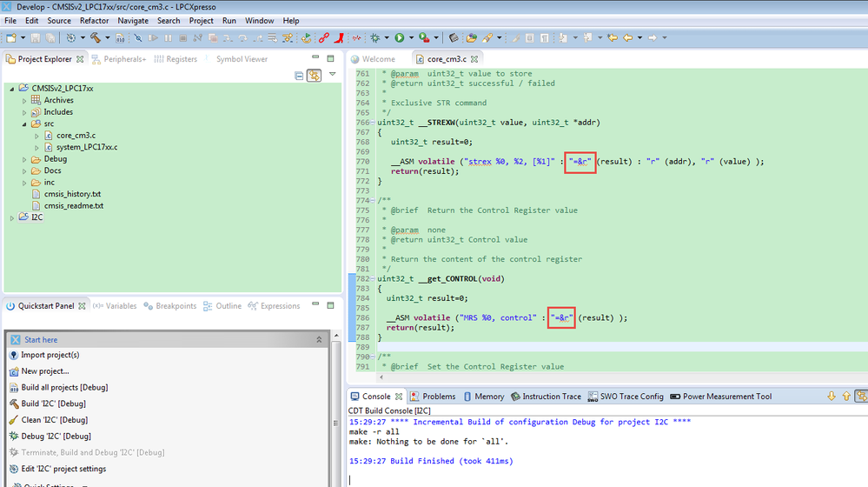This screenshot has height=487, width=868.
Task: Click the red chain link icon
Action: [324, 37]
